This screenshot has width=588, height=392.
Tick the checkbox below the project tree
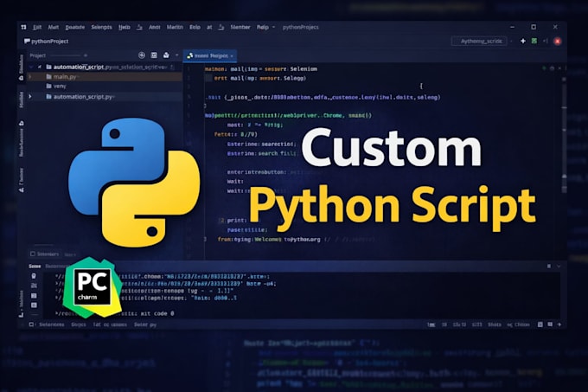pyautogui.click(x=33, y=254)
